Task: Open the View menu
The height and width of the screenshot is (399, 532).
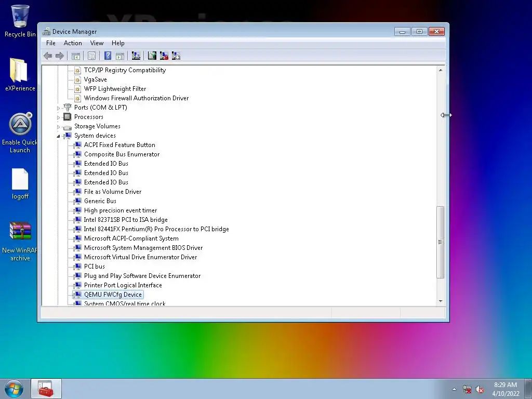Action: [x=97, y=43]
